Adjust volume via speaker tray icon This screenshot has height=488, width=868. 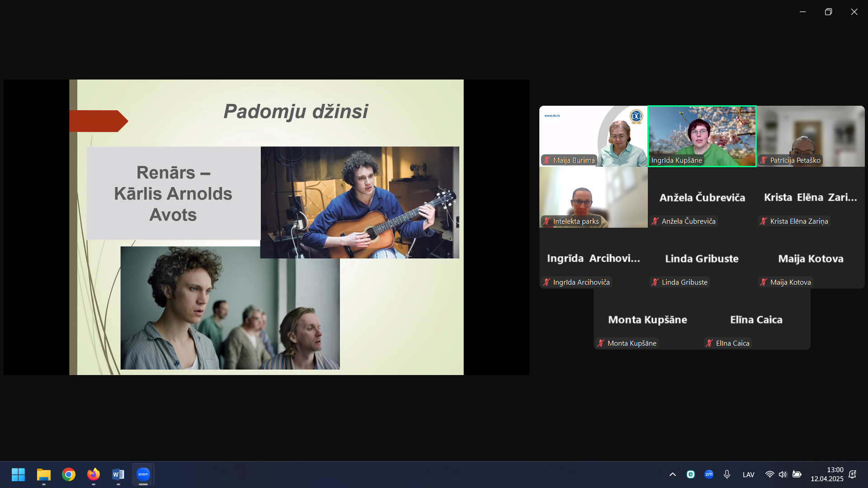783,474
